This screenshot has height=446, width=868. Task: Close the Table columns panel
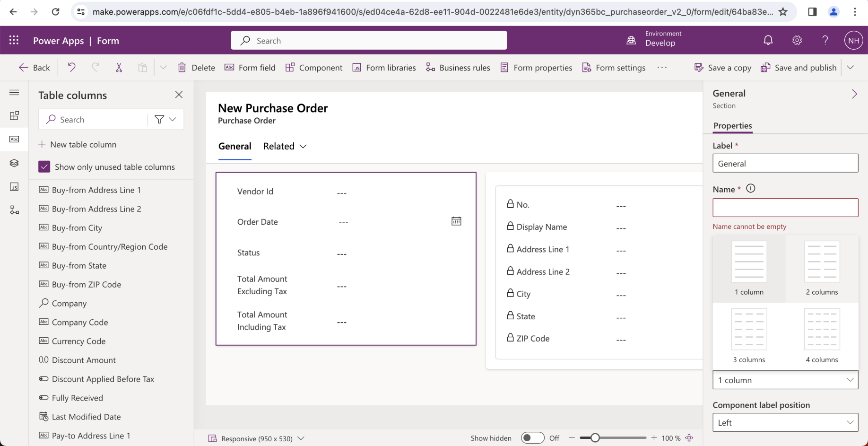(x=179, y=95)
